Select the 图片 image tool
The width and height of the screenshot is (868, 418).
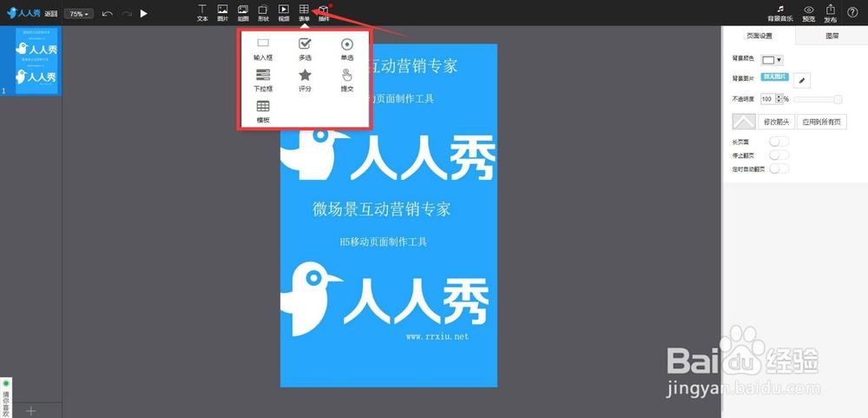222,13
